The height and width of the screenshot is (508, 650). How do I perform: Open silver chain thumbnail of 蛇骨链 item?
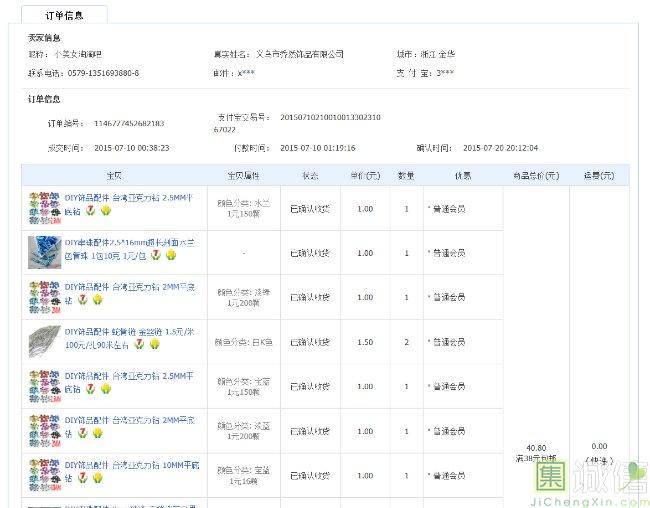(44, 341)
